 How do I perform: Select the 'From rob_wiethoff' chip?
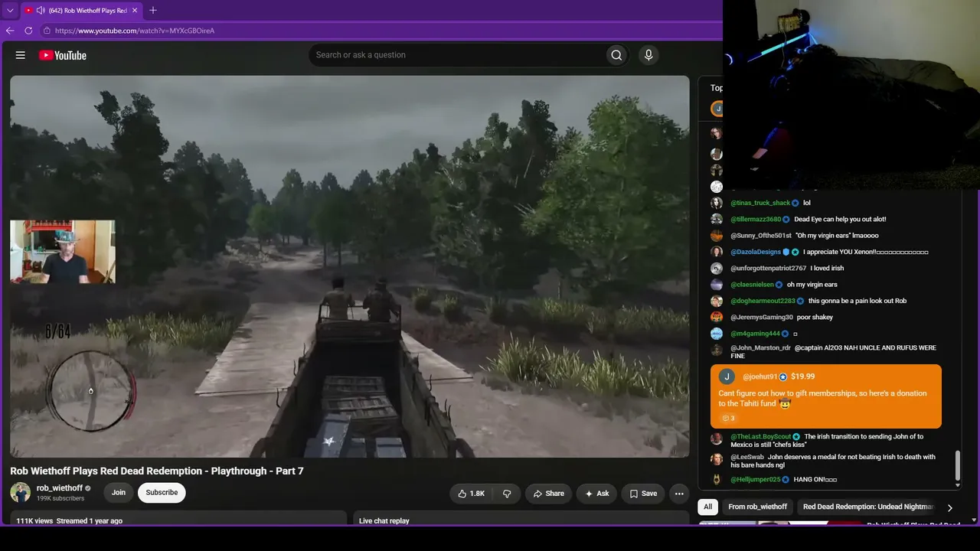(x=758, y=507)
